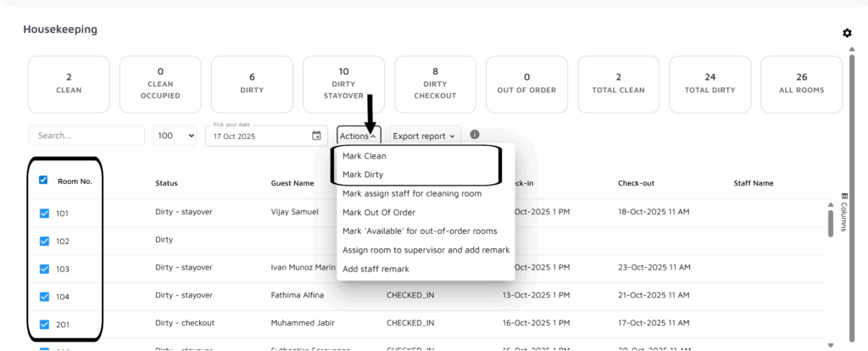
Task: Uncheck the room 101 checkbox
Action: pos(44,214)
